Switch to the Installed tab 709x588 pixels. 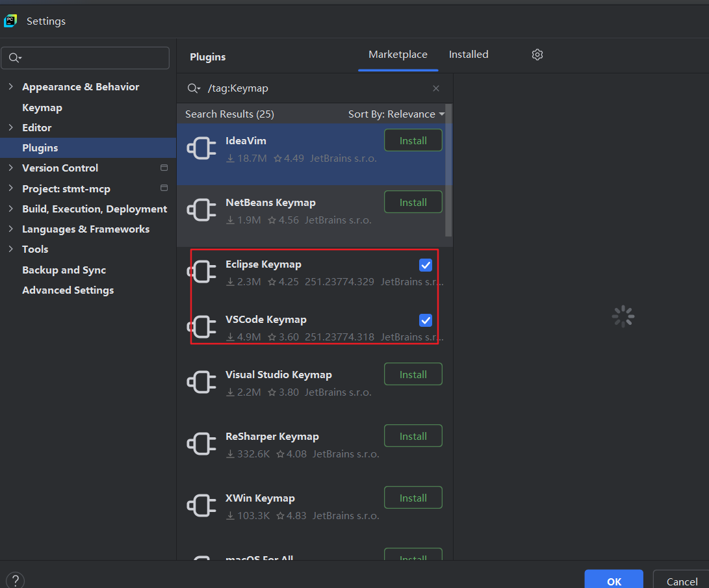[x=469, y=54]
